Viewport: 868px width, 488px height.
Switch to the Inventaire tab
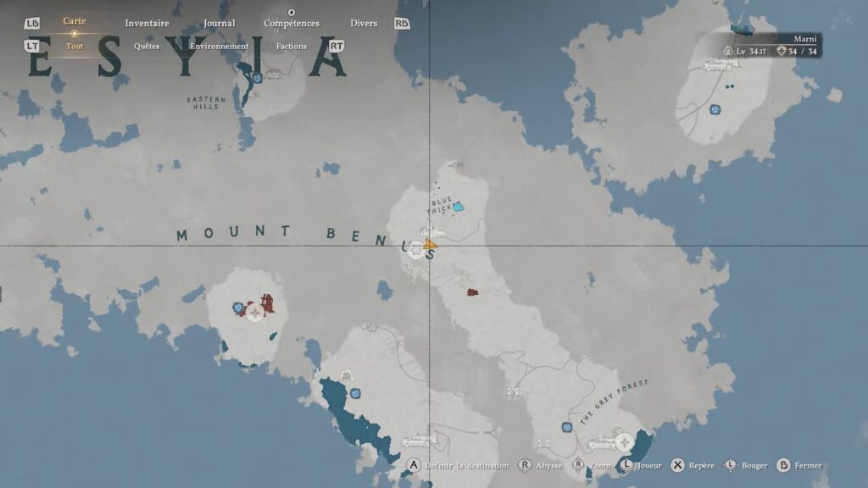click(x=147, y=23)
